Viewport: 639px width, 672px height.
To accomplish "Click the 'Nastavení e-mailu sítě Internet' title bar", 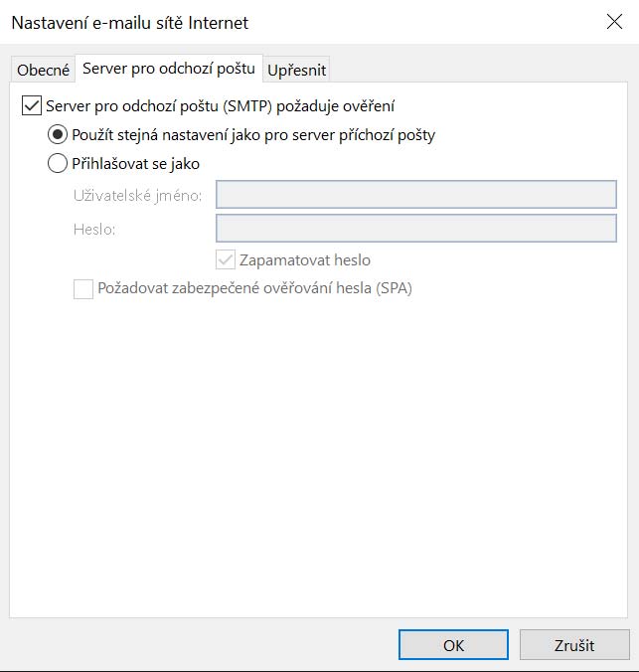I will click(x=130, y=22).
